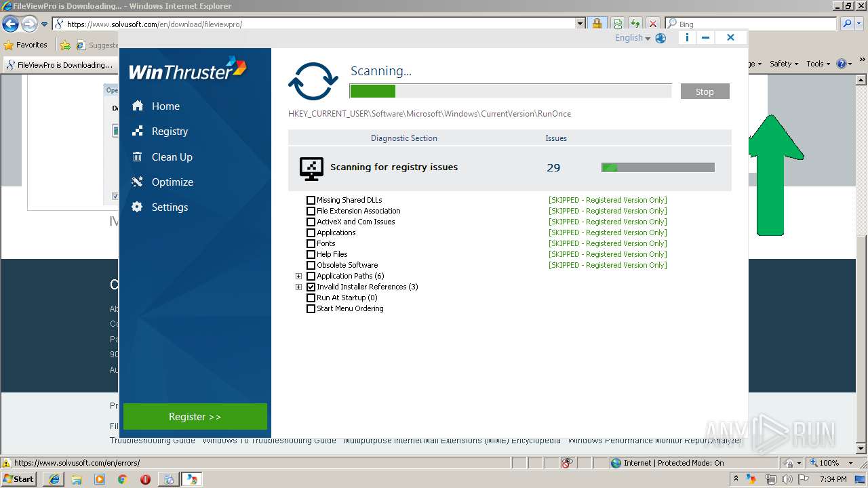Viewport: 868px width, 488px height.
Task: Click the popup blocker status icon
Action: (568, 463)
